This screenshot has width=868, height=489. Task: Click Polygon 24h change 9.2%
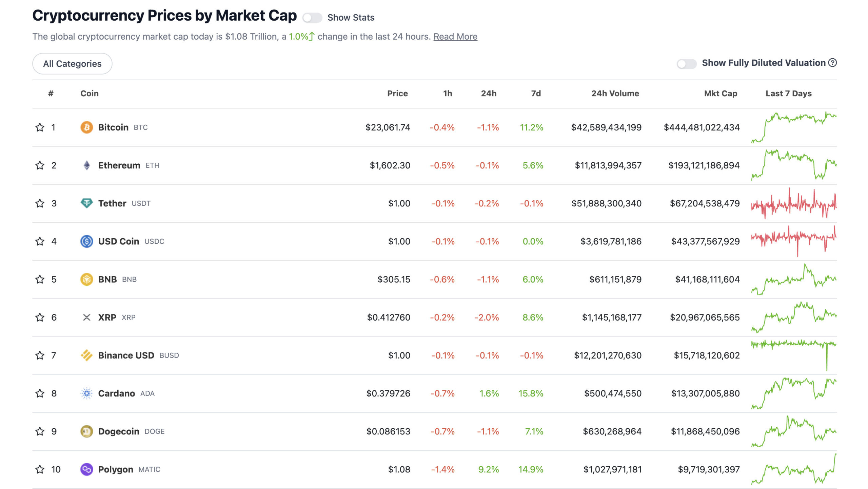click(x=488, y=469)
